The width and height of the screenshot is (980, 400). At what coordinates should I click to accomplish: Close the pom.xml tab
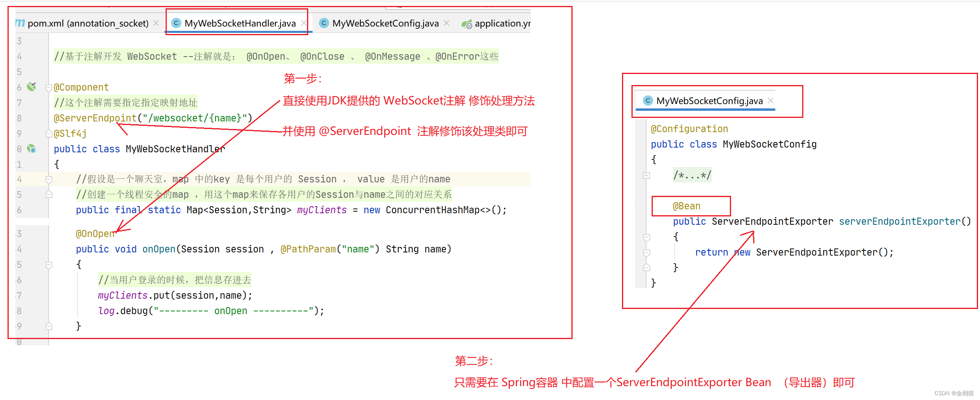pos(156,23)
